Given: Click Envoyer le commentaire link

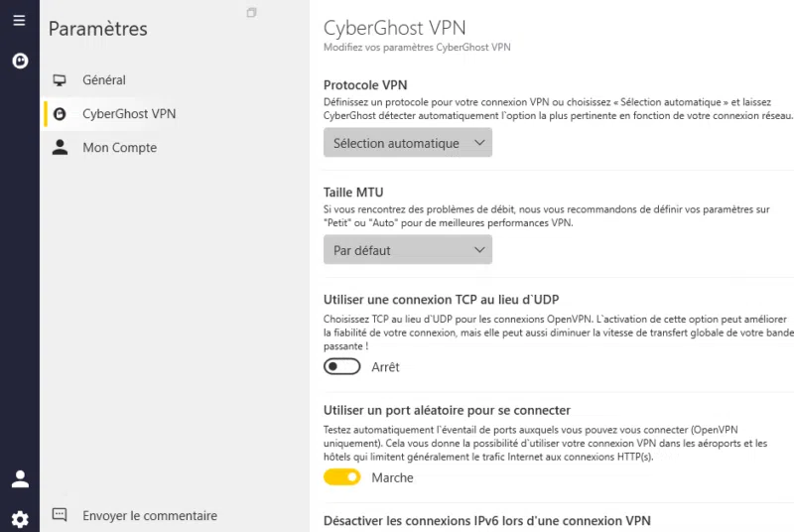Looking at the screenshot, I should tap(150, 515).
